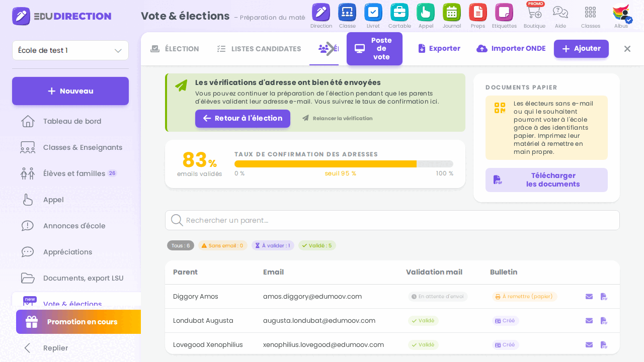The height and width of the screenshot is (362, 644).
Task: Click the 'Poste de vote' button
Action: [x=374, y=49]
